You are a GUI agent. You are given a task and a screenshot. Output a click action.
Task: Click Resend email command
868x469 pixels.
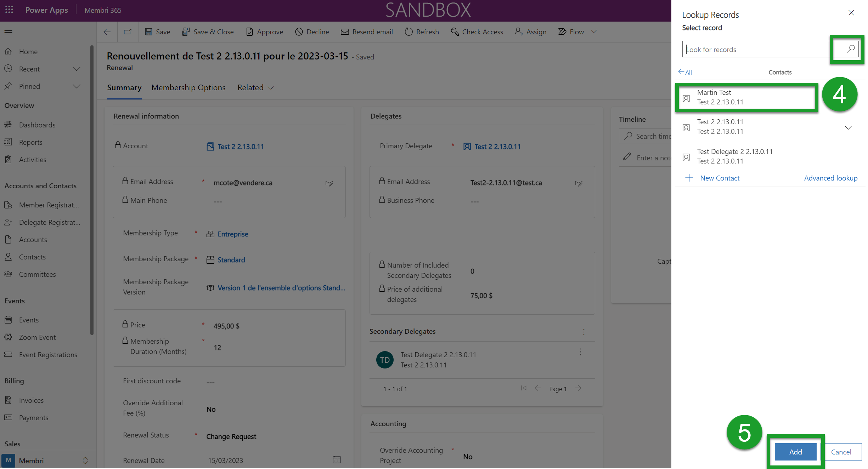367,32
